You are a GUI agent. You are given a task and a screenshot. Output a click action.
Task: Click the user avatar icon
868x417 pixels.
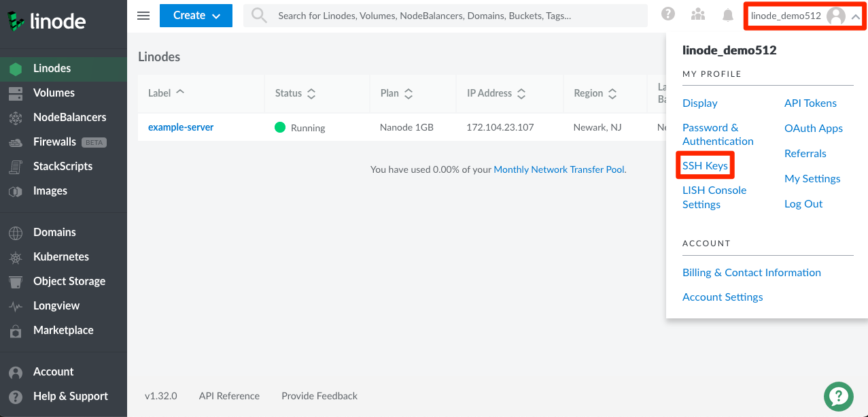point(835,15)
